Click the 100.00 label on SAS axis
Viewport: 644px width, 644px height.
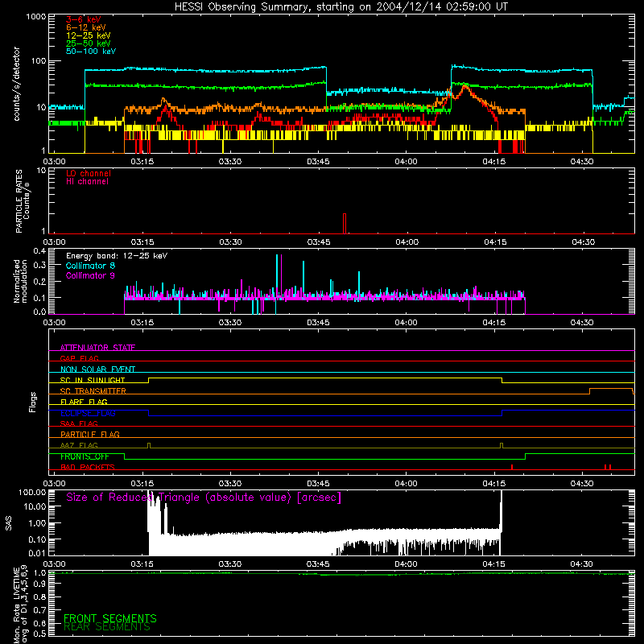point(32,493)
